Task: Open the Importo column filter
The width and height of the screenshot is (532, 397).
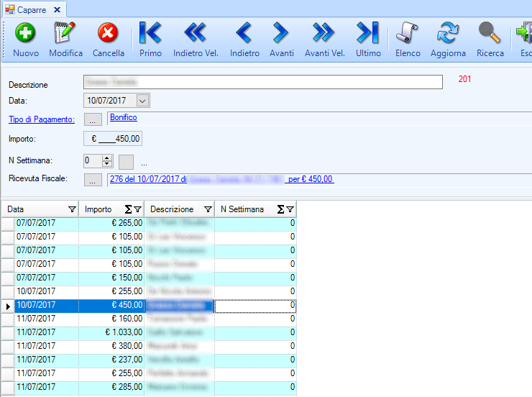Action: point(138,209)
